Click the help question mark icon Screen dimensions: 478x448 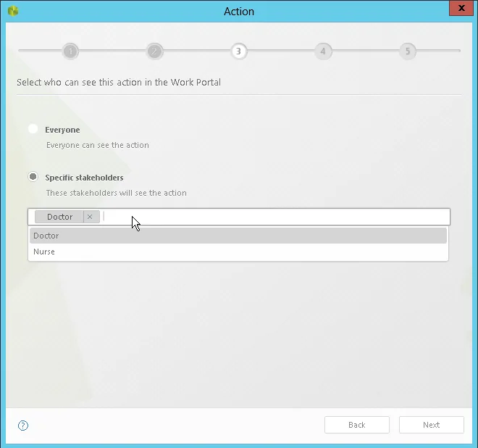(x=23, y=425)
